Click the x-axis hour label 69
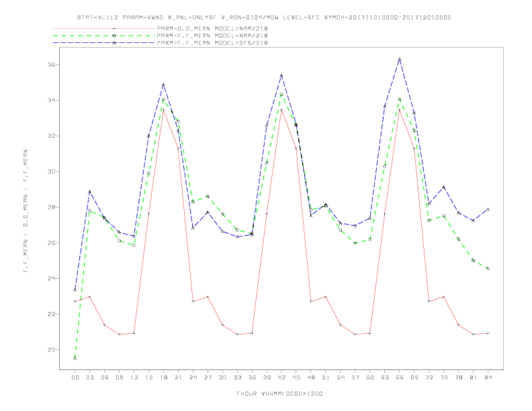 point(414,377)
